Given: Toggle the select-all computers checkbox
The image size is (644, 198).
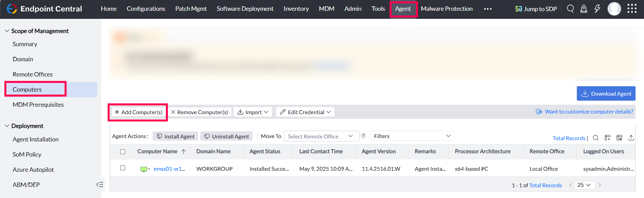Looking at the screenshot, I should (123, 152).
